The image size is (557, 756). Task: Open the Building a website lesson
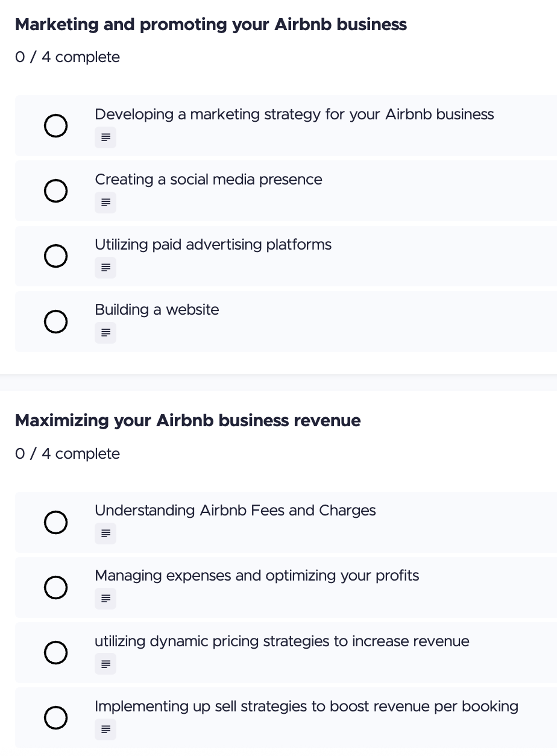point(157,310)
